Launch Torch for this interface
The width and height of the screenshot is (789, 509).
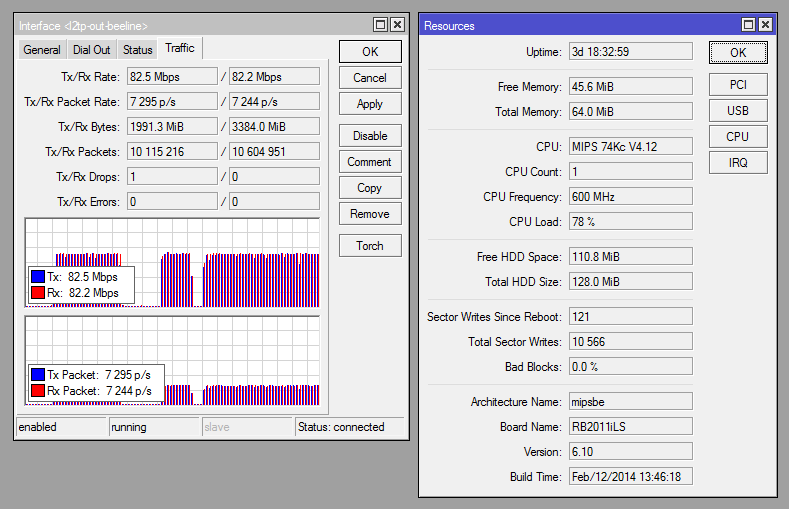point(370,246)
